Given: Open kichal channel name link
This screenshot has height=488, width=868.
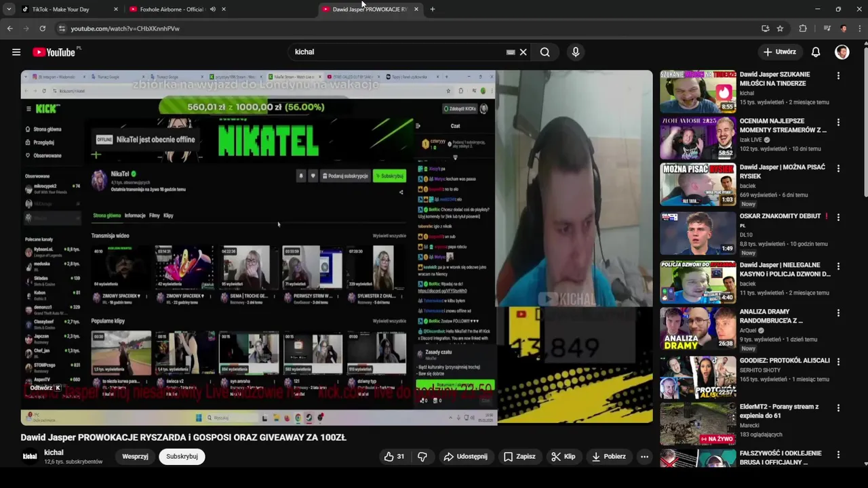Looking at the screenshot, I should [x=54, y=453].
